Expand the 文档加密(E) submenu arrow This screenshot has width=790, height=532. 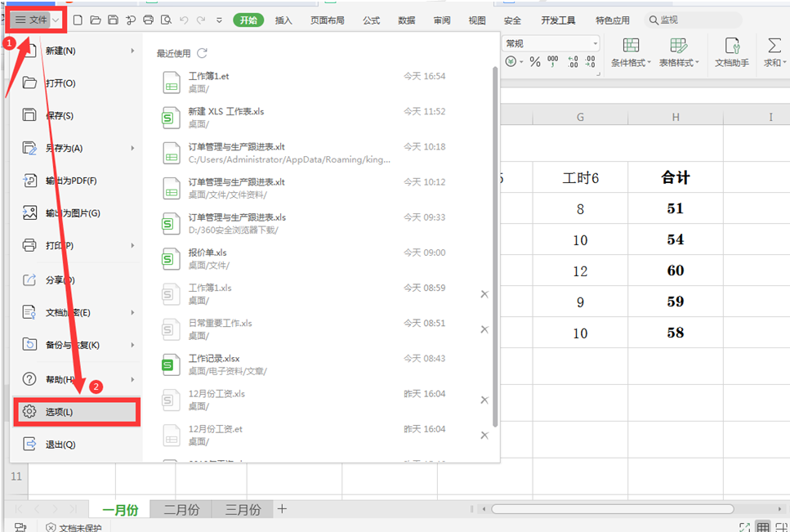pyautogui.click(x=132, y=312)
